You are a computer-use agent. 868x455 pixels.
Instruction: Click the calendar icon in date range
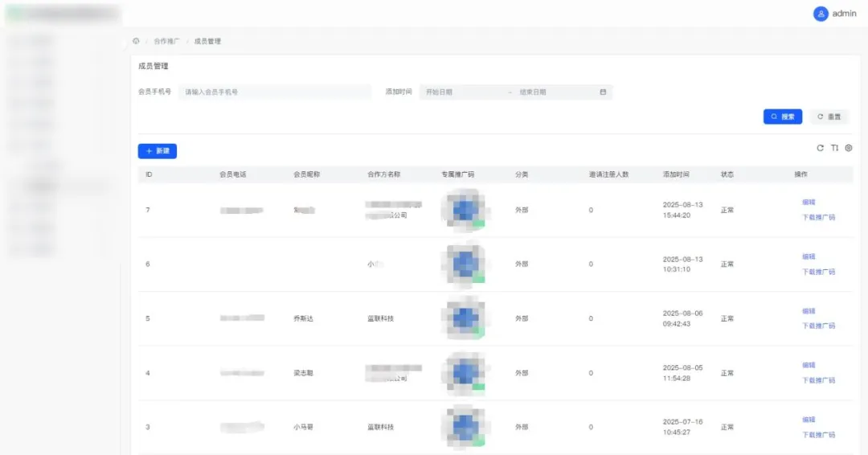603,92
